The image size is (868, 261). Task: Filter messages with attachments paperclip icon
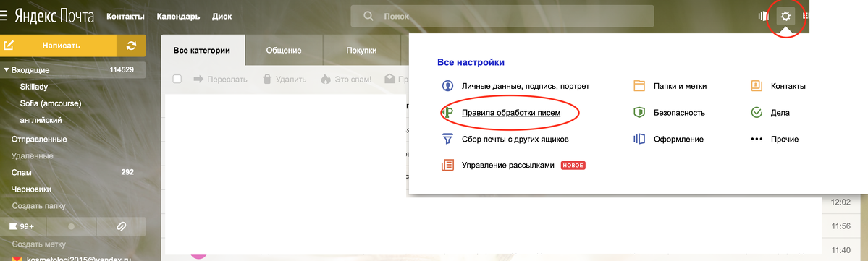click(121, 226)
